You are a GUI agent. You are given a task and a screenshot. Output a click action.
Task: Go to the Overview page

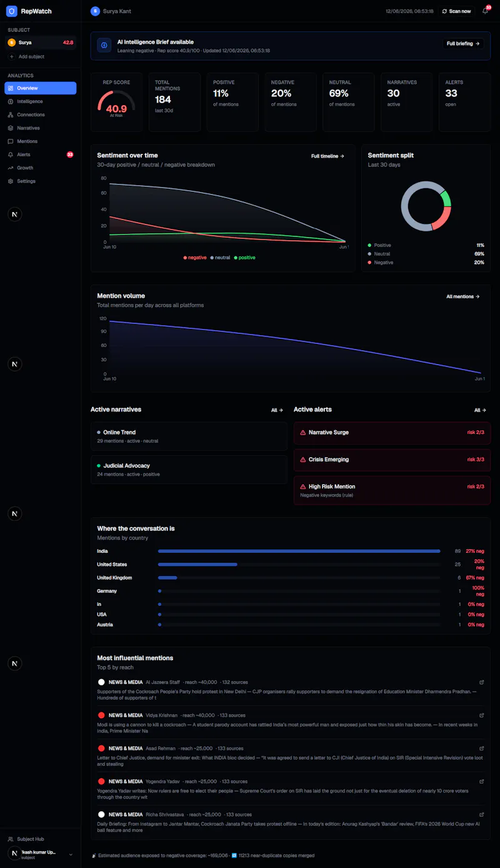tap(41, 88)
